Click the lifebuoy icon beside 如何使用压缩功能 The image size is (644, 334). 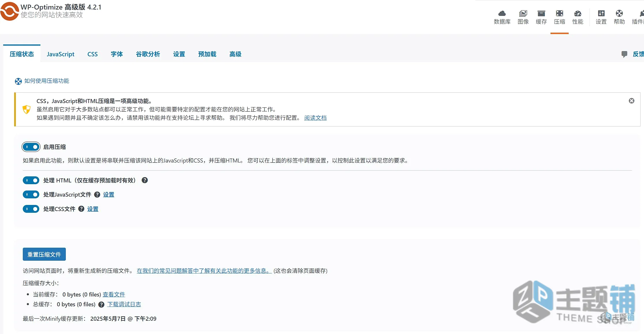pos(18,81)
